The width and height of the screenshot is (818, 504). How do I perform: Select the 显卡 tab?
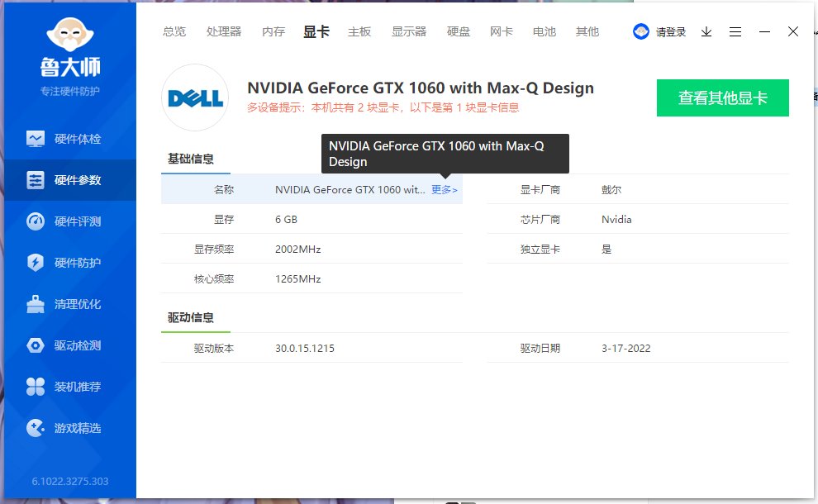(x=316, y=32)
